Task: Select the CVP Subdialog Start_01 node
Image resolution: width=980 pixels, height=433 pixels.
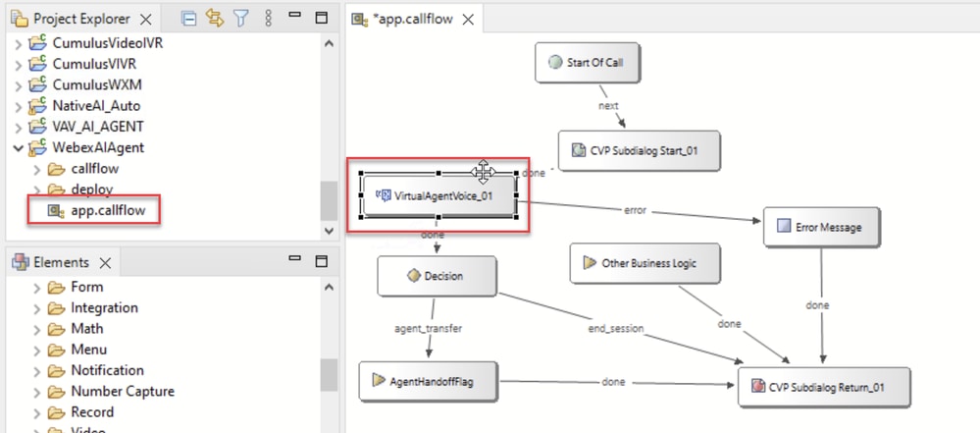Action: coord(639,150)
